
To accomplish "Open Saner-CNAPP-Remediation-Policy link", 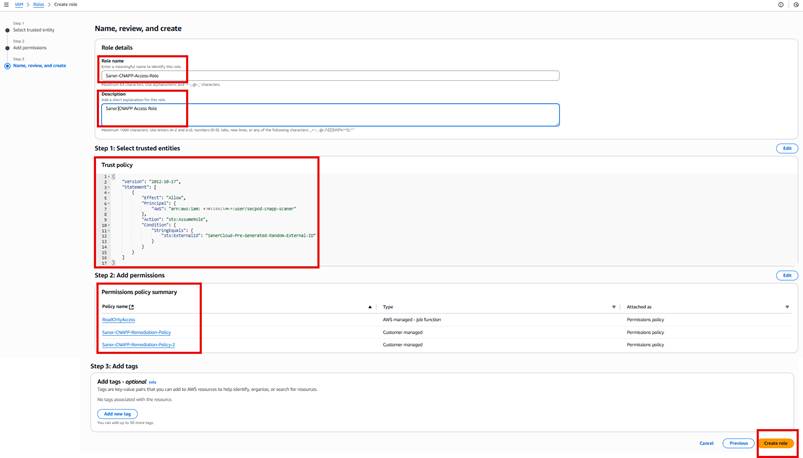I will (136, 332).
